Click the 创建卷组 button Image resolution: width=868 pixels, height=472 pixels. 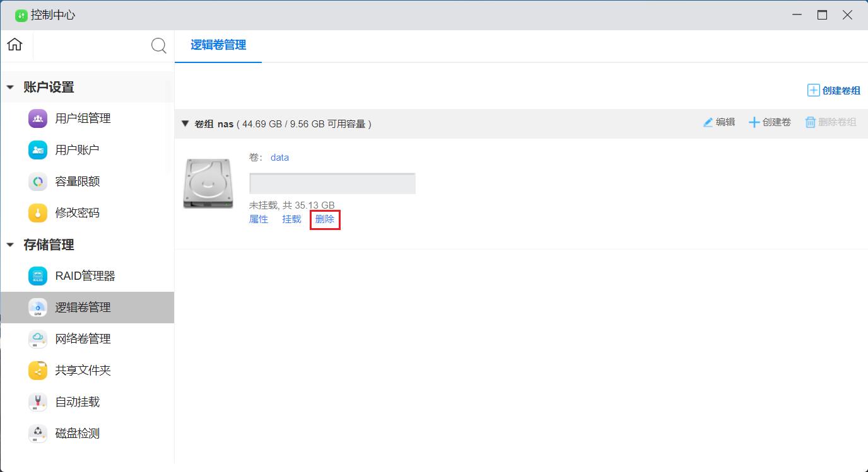pos(834,90)
